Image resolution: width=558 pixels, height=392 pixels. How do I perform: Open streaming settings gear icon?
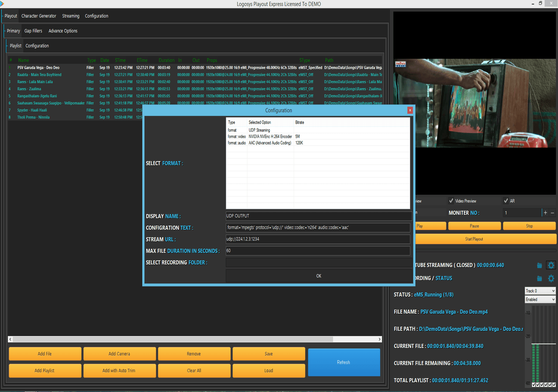tap(551, 265)
